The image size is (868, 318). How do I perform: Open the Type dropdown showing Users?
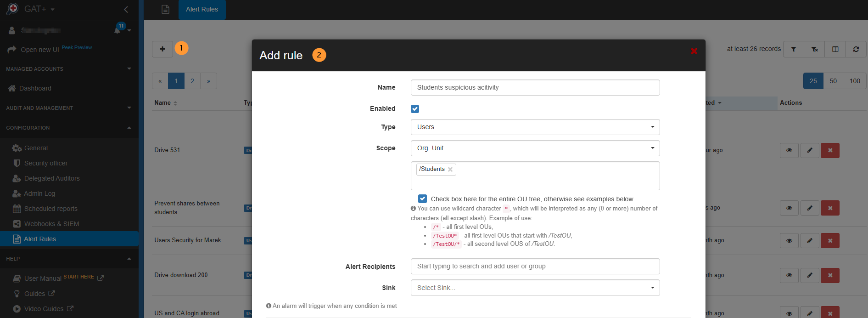pyautogui.click(x=535, y=127)
